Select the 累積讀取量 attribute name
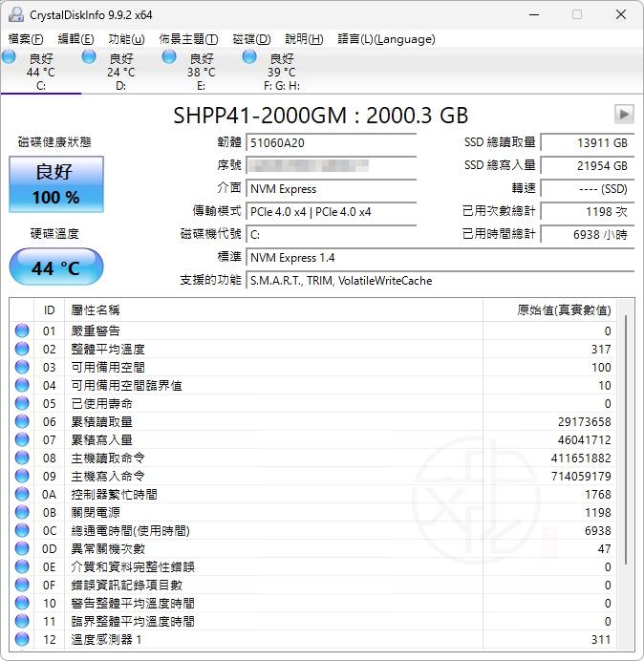644x661 pixels. [x=101, y=421]
